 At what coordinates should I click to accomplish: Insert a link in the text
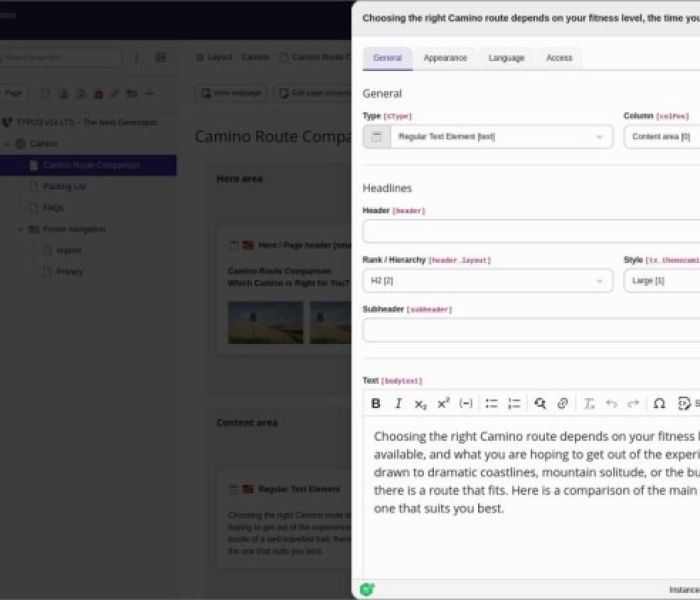click(x=562, y=404)
